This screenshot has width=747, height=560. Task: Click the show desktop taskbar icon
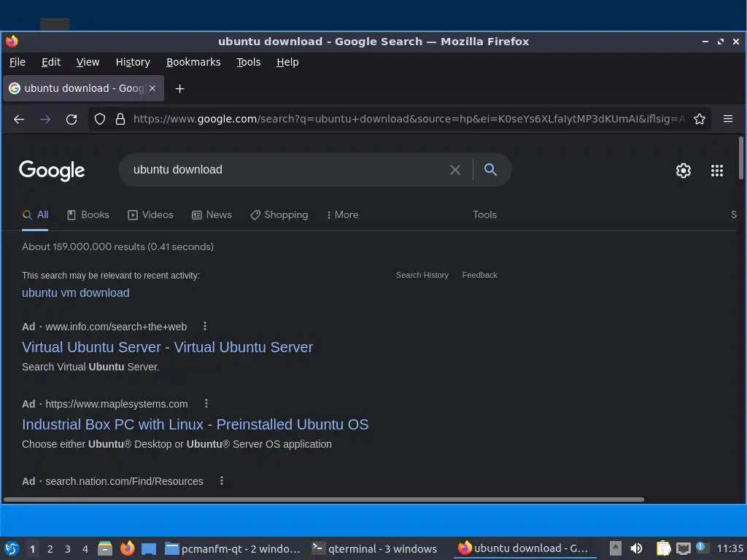pos(149,549)
